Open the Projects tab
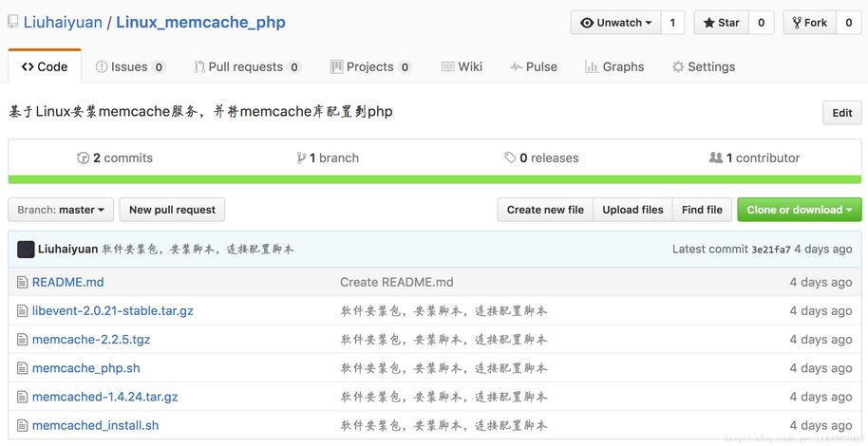Screen dimensions: 868x446 point(371,67)
